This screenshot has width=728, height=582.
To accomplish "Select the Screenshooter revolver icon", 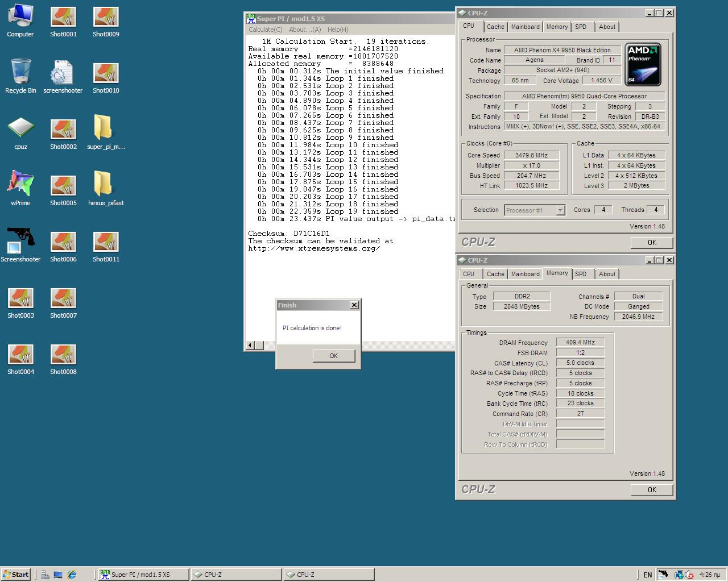I will 20,245.
